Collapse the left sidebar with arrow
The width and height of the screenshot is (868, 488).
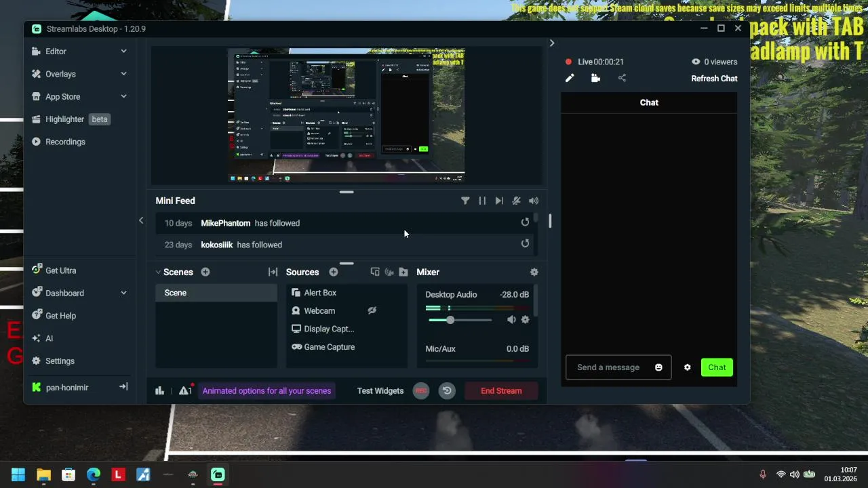(141, 220)
